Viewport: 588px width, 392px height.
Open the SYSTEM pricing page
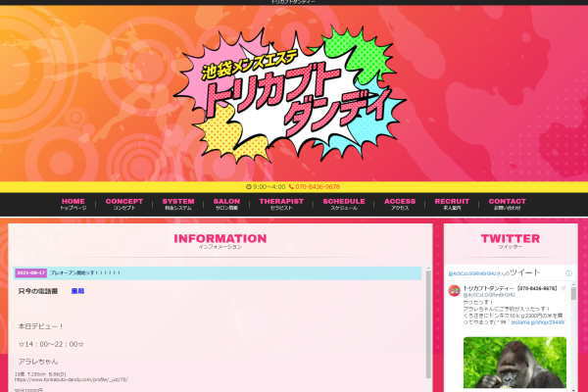click(x=178, y=204)
